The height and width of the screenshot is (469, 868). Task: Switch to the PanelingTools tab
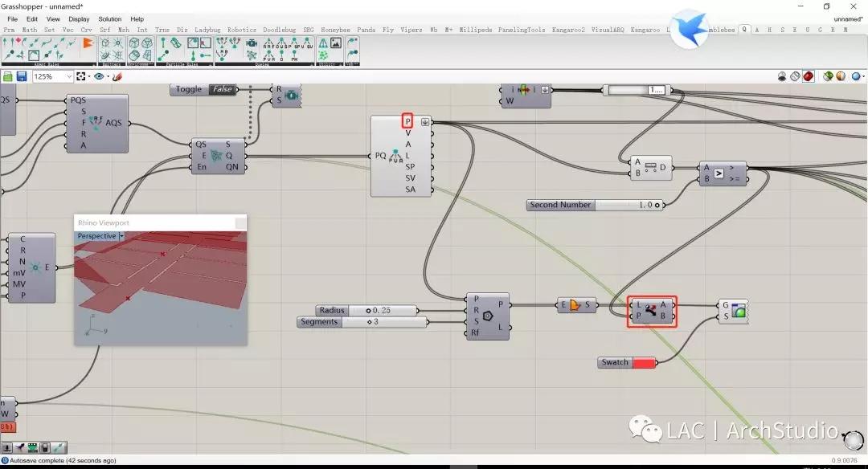pos(521,30)
